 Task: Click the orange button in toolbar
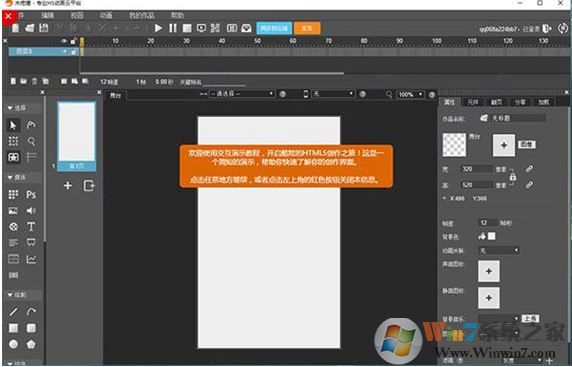pos(307,28)
